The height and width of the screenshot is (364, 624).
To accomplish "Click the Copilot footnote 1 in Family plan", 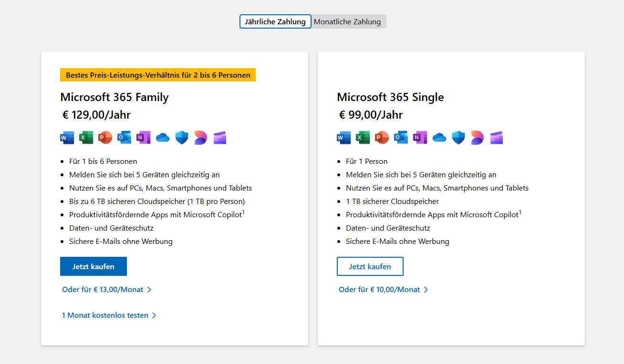I will pyautogui.click(x=243, y=212).
